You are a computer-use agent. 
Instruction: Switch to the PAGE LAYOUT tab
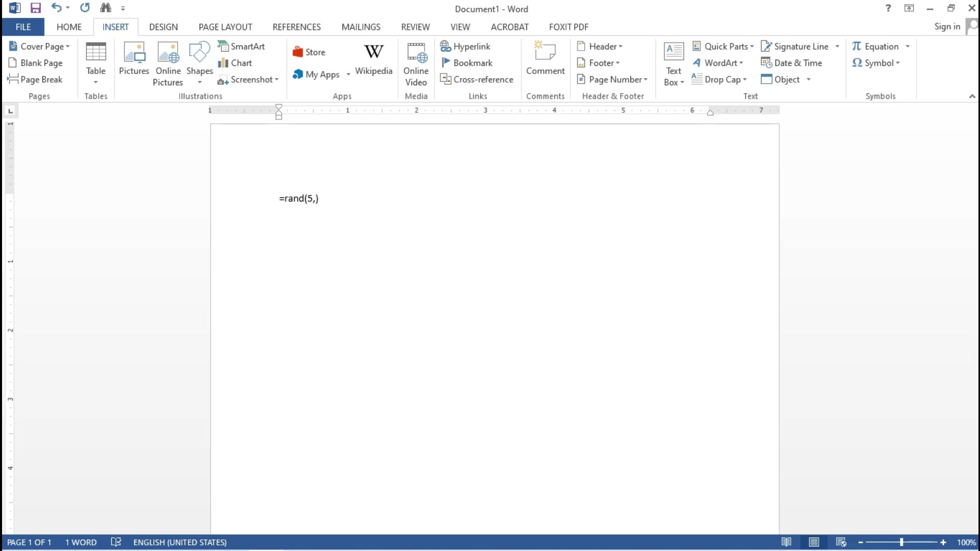tap(225, 27)
